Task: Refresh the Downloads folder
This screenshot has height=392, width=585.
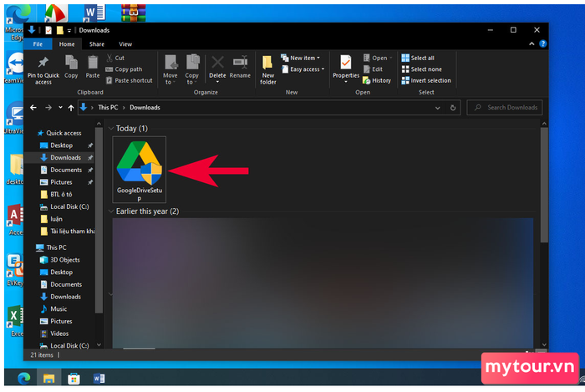Action: (x=453, y=108)
